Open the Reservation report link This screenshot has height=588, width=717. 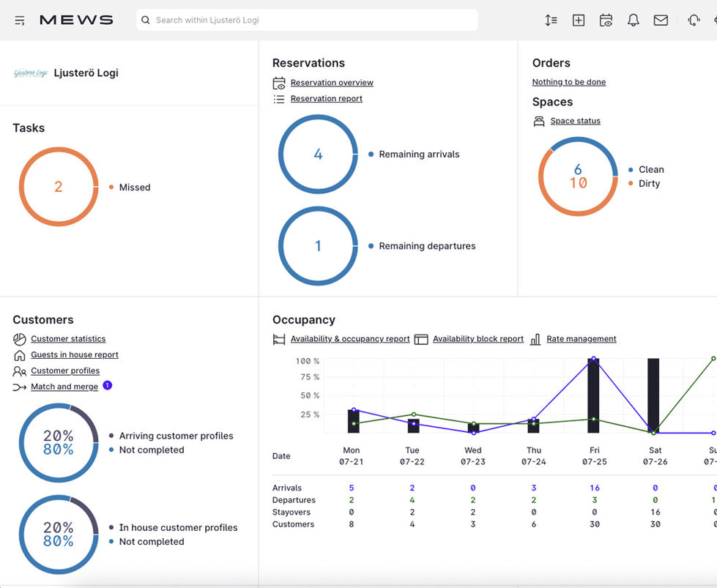pyautogui.click(x=327, y=99)
